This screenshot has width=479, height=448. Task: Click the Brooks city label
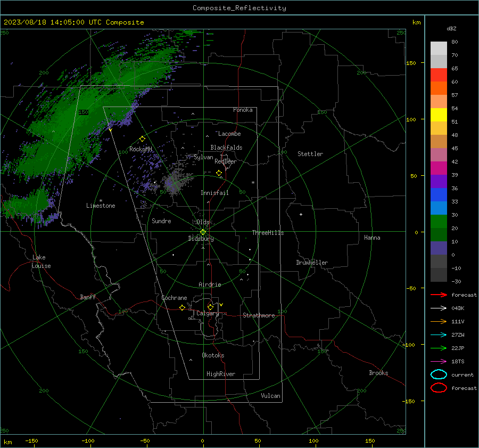[x=378, y=373]
